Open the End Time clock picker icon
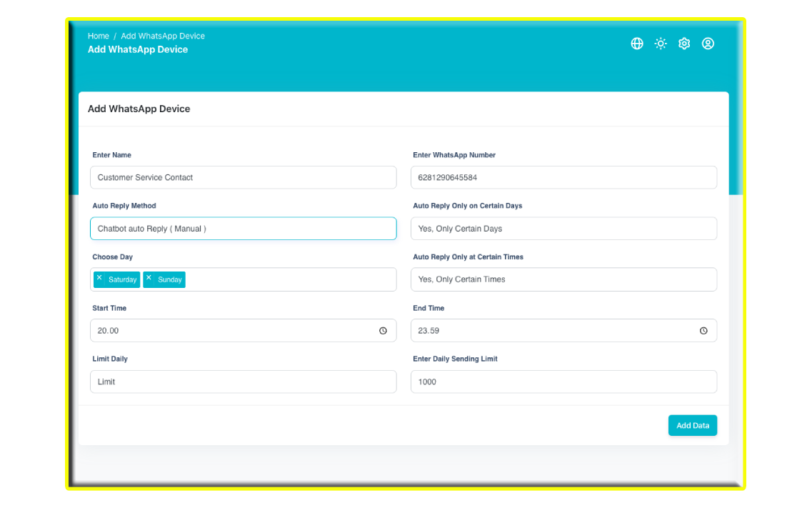The height and width of the screenshot is (508, 812). point(703,331)
